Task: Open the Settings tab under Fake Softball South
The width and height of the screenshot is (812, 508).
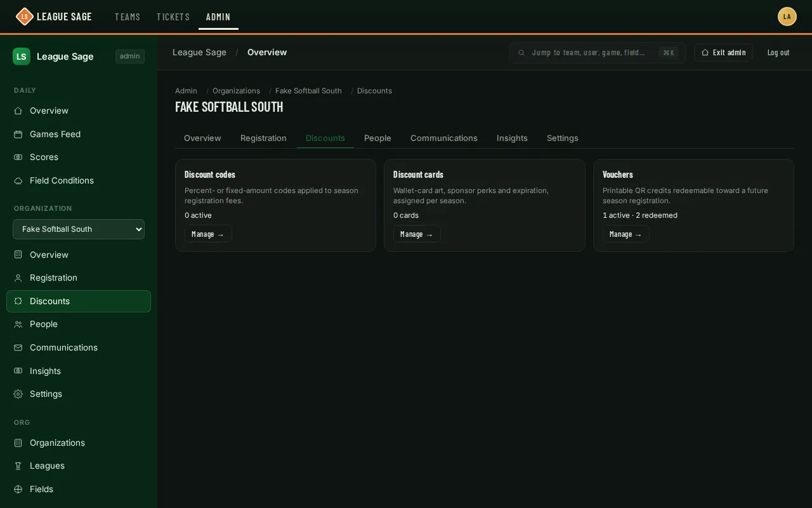Action: (x=563, y=138)
